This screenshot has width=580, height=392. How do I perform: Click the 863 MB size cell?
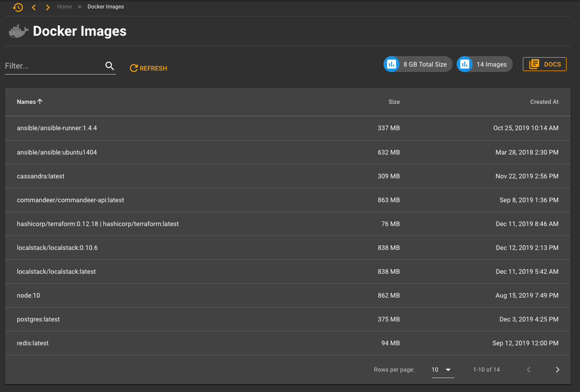[389, 200]
